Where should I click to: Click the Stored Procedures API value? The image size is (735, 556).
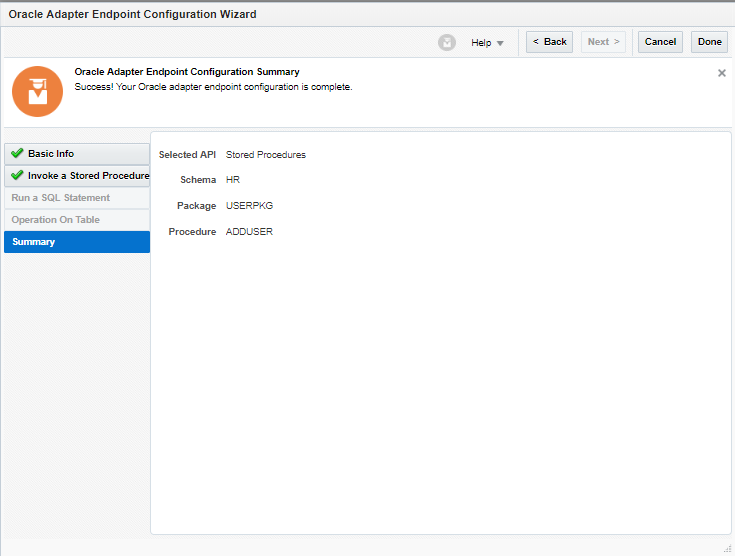point(266,155)
